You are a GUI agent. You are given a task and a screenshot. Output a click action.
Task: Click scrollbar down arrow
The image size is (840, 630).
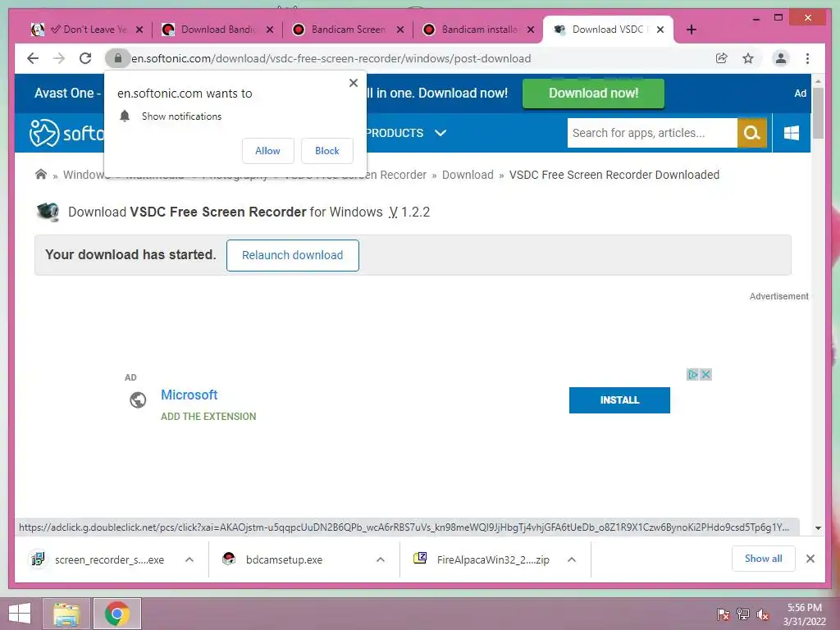click(x=818, y=527)
